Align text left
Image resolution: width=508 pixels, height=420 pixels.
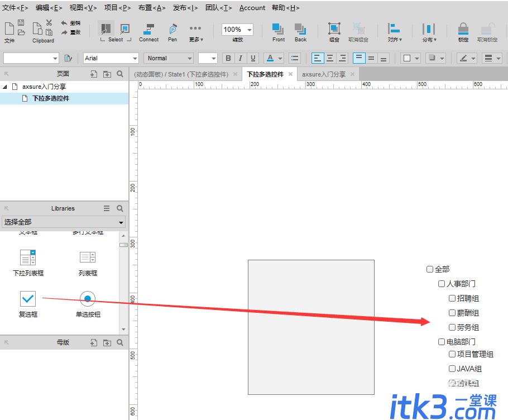[318, 58]
